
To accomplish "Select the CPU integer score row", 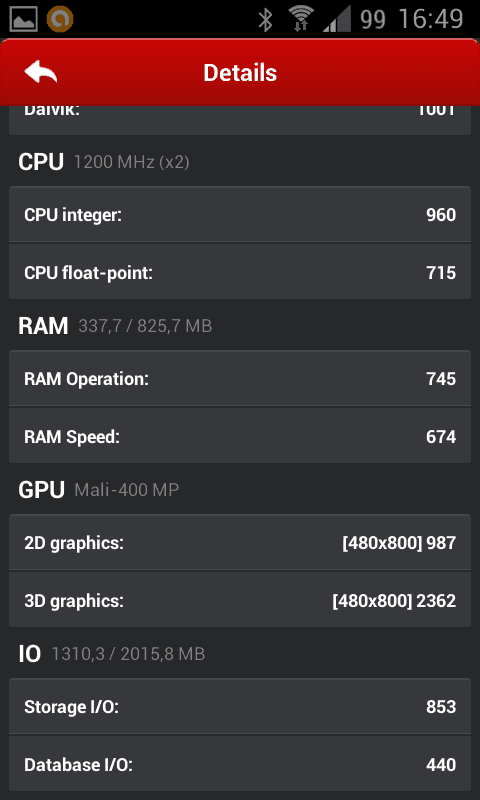I will tap(240, 215).
